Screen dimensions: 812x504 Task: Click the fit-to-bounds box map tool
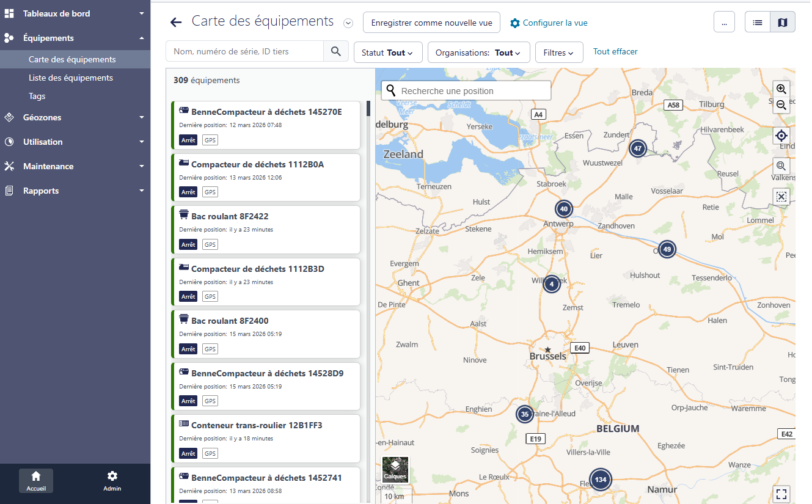781,196
